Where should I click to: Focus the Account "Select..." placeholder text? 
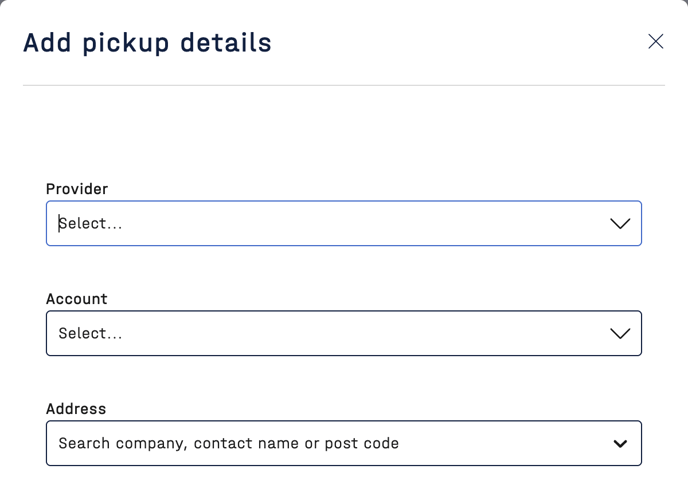pyautogui.click(x=91, y=334)
